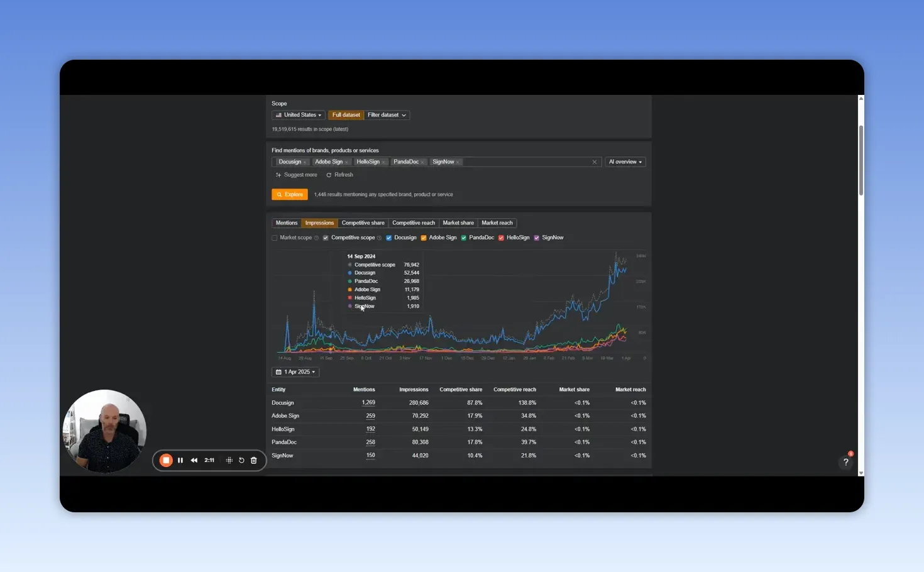Viewport: 924px width, 572px height.
Task: Click the Entity column header
Action: coord(278,390)
